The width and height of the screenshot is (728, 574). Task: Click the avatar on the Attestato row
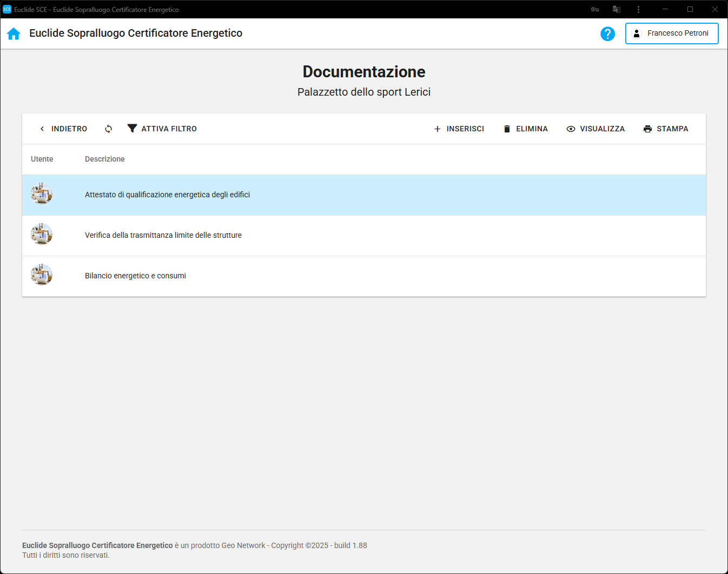click(x=42, y=194)
